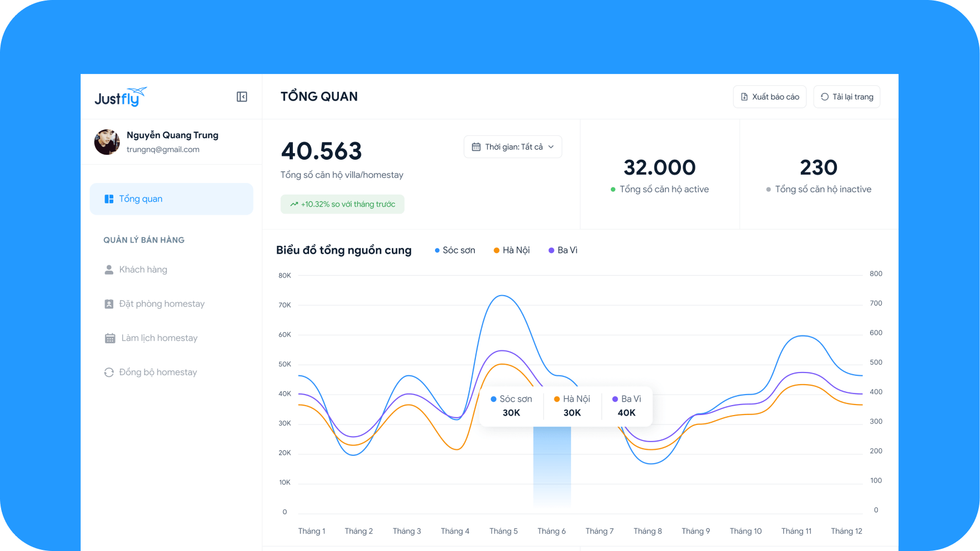Click the 800 right axis label
Screen dimensions: 980x551
[x=876, y=274]
